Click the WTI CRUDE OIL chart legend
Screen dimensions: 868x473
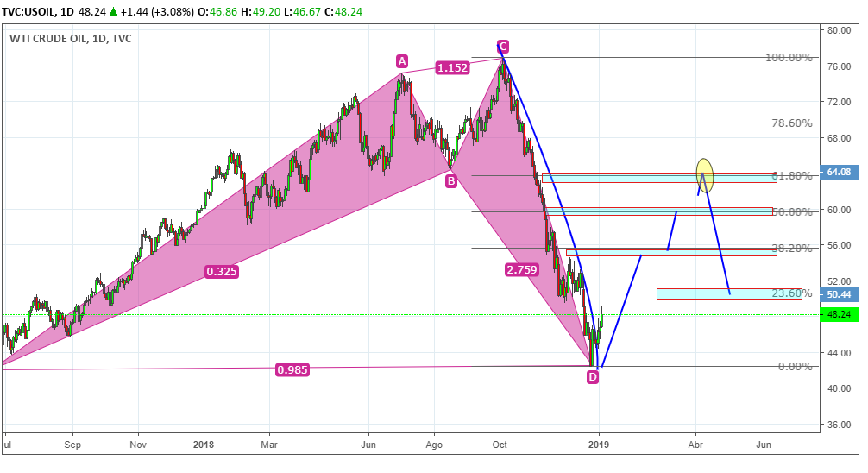point(70,38)
